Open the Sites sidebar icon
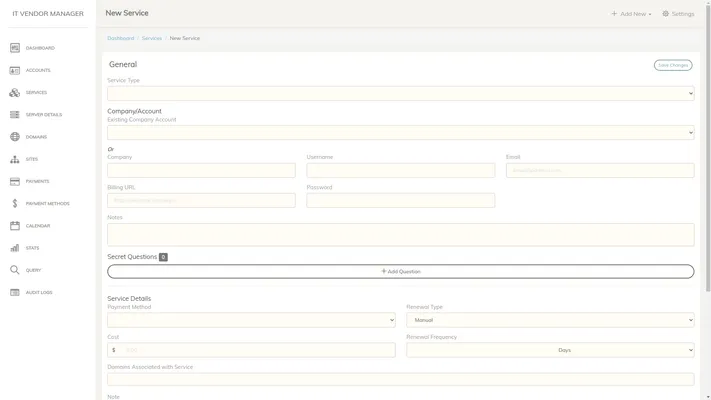Viewport: 711px width, 400px height. [x=15, y=159]
